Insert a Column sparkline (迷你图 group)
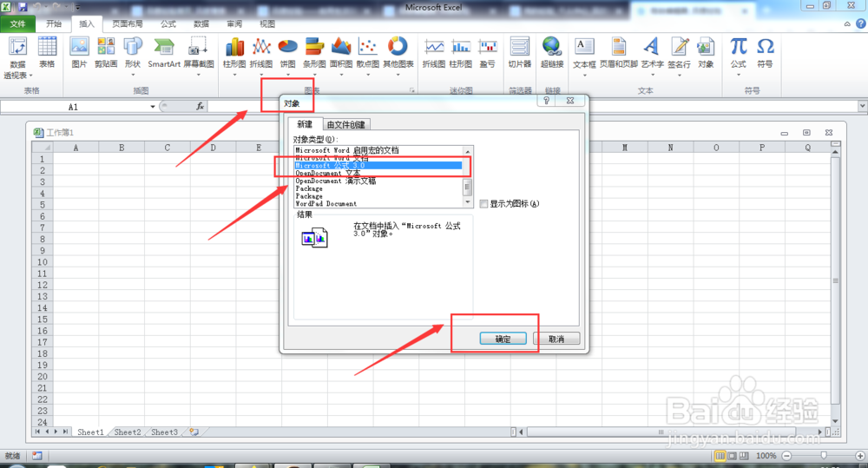The image size is (868, 468). coord(461,52)
